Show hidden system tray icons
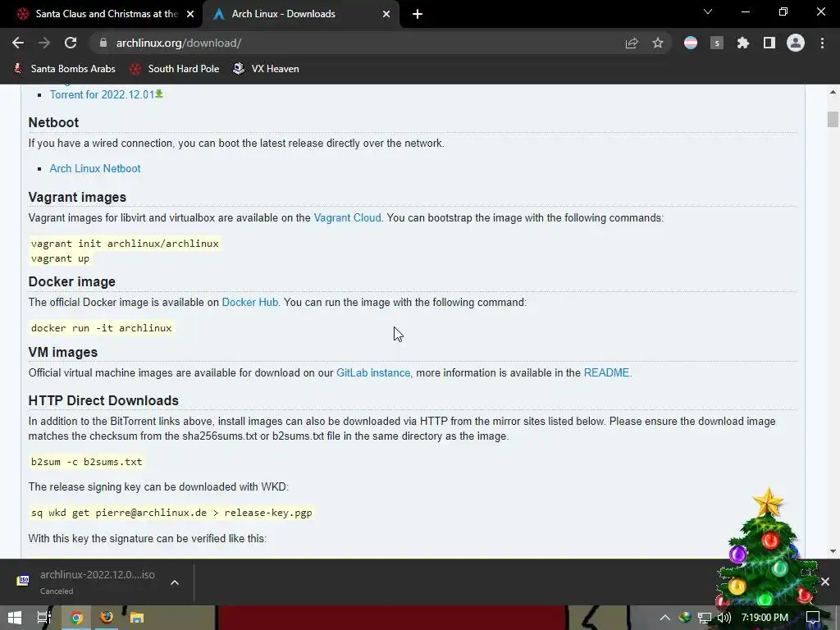Screen dimensions: 840x630 pyautogui.click(x=664, y=618)
